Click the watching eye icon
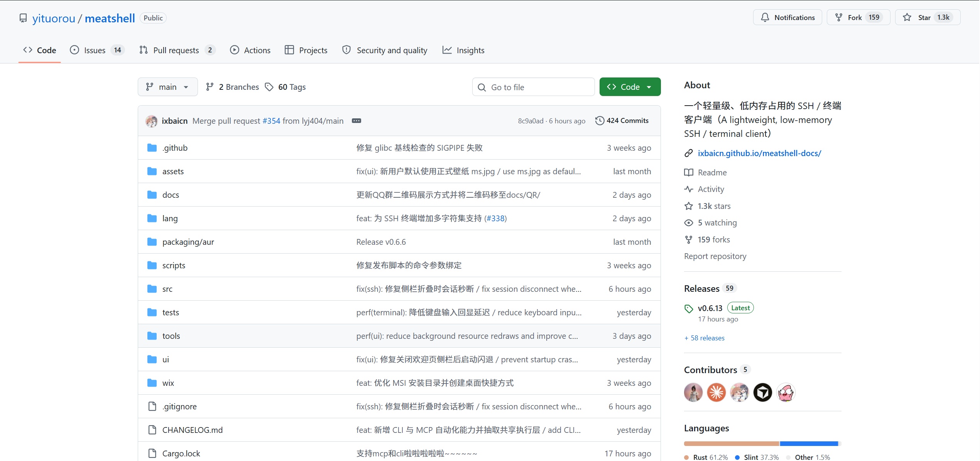This screenshot has height=461, width=980. (x=689, y=223)
